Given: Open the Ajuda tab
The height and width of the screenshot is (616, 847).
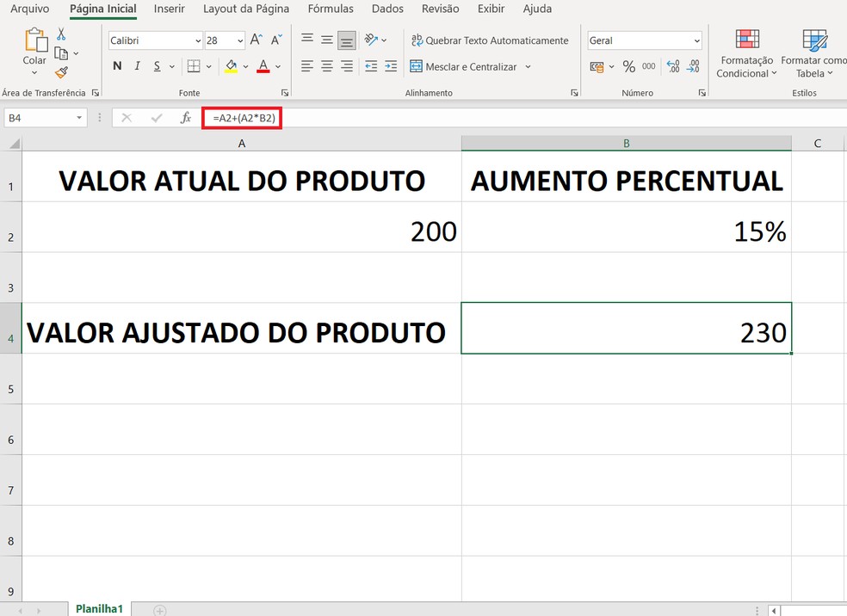Looking at the screenshot, I should tap(537, 9).
